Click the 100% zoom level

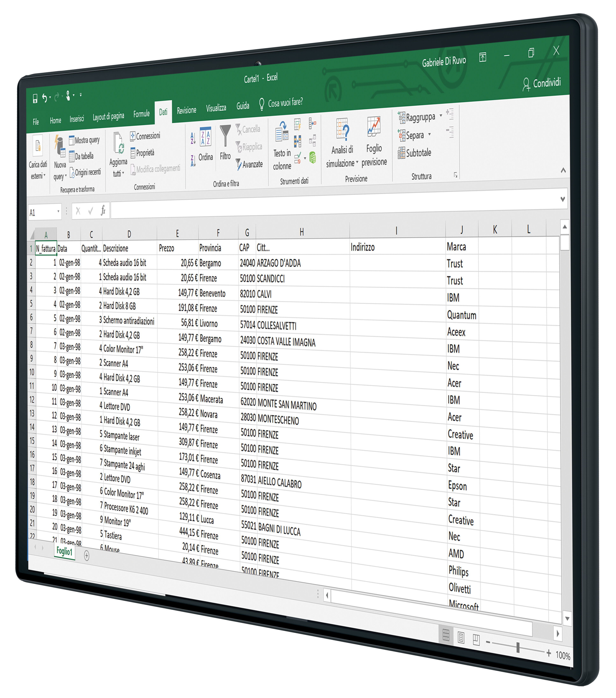tap(563, 655)
